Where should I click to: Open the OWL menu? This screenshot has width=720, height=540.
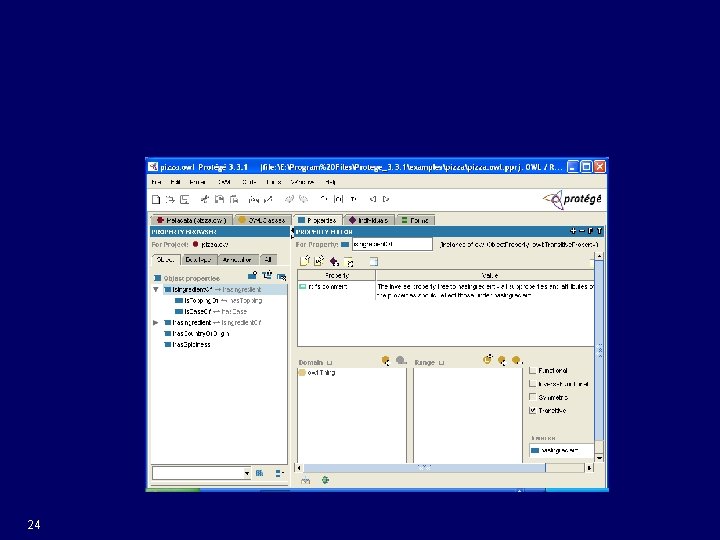pos(225,182)
